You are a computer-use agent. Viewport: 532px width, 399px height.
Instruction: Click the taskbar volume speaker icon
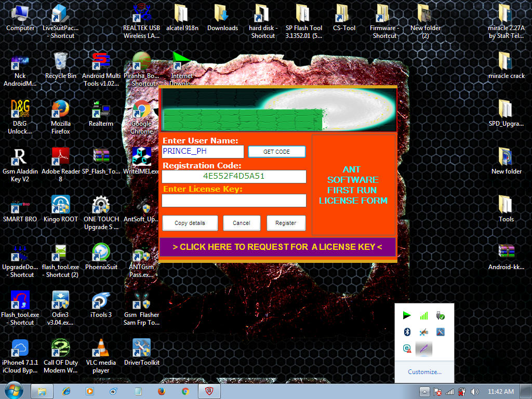[475, 392]
